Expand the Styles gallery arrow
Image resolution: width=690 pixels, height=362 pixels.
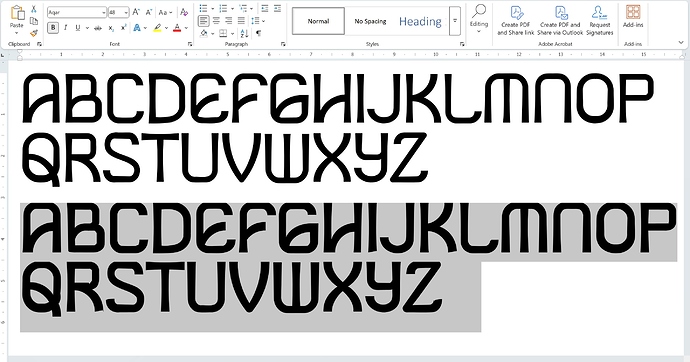pyautogui.click(x=455, y=21)
